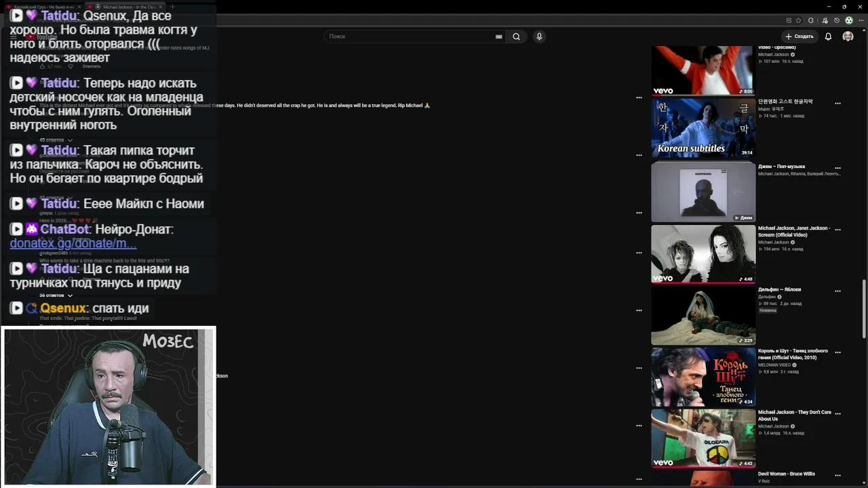Play the 'Джем – Поп-музыка' mix thumbnail
868x488 pixels.
click(x=703, y=192)
